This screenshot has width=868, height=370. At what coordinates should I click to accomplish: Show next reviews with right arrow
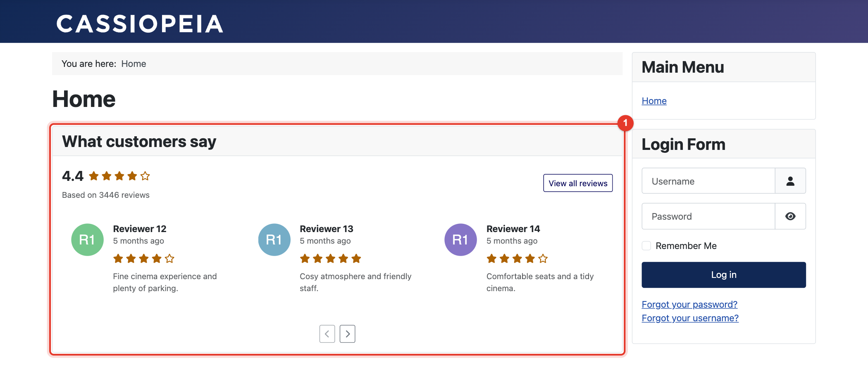click(348, 334)
